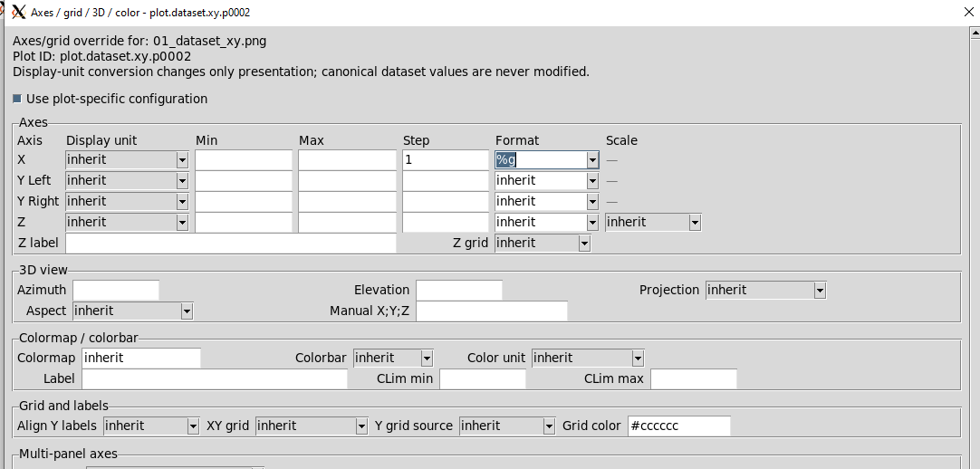Viewport: 980px width, 469px height.
Task: Click the Azimuth input field
Action: [116, 290]
